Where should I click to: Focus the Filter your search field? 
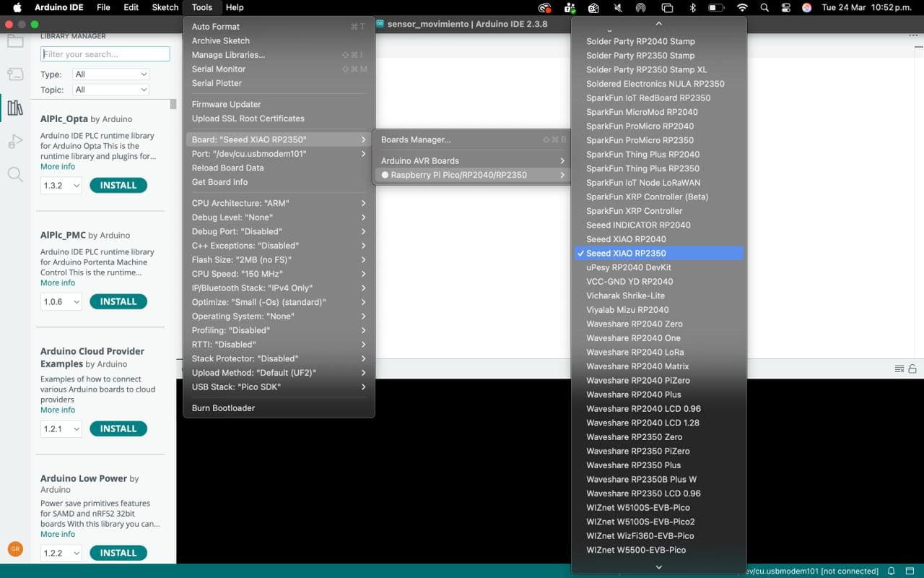[105, 54]
